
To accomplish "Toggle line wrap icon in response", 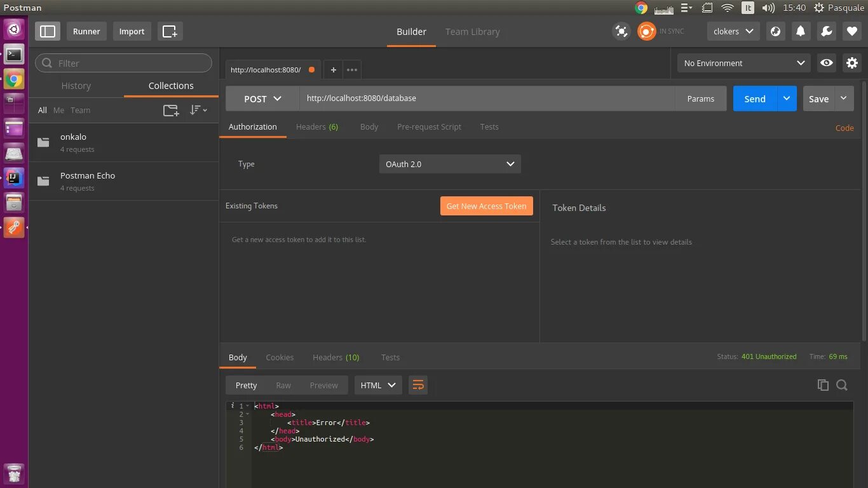I will pyautogui.click(x=418, y=385).
